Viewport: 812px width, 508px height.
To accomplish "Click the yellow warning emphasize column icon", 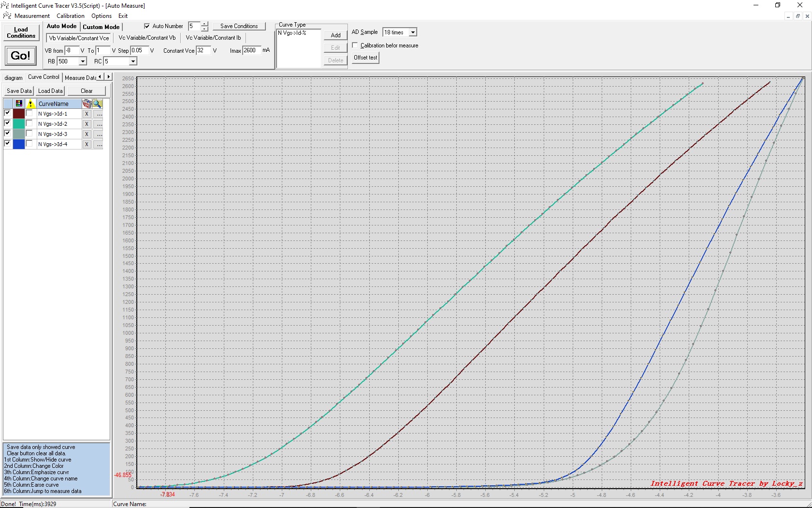I will tap(30, 104).
